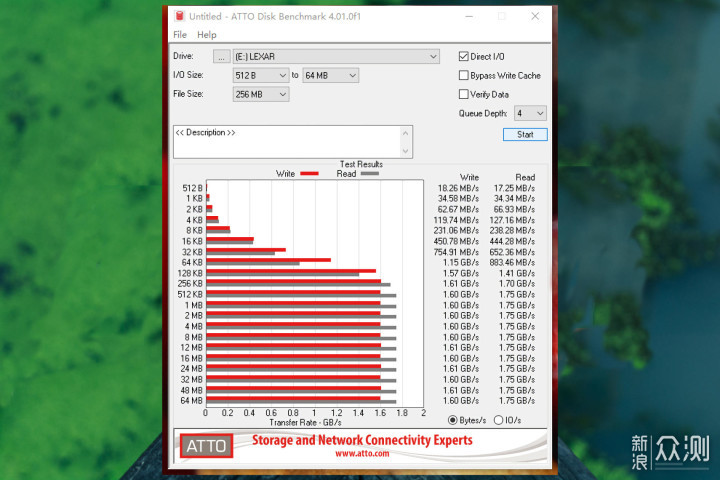Click the 8 KB write value 231.06 MB/s

click(456, 231)
